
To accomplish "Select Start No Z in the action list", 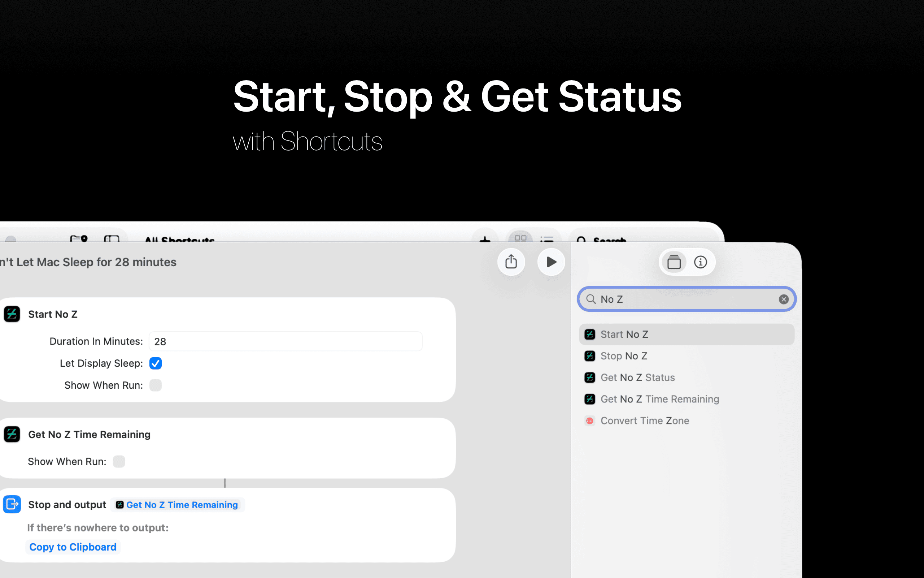I will 687,335.
